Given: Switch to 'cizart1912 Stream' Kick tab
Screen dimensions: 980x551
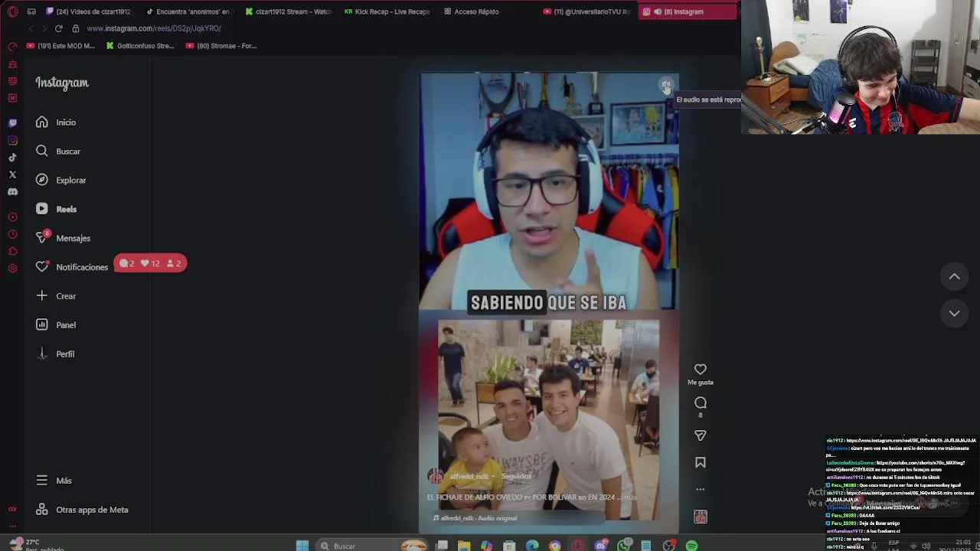Looking at the screenshot, I should [289, 11].
